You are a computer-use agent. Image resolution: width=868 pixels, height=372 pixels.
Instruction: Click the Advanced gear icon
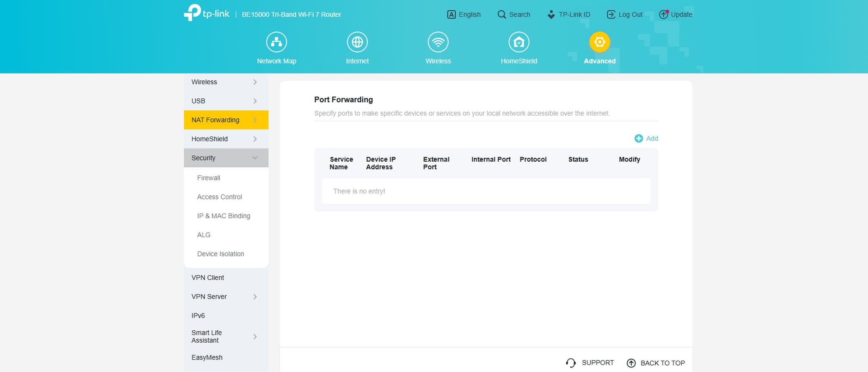[599, 42]
